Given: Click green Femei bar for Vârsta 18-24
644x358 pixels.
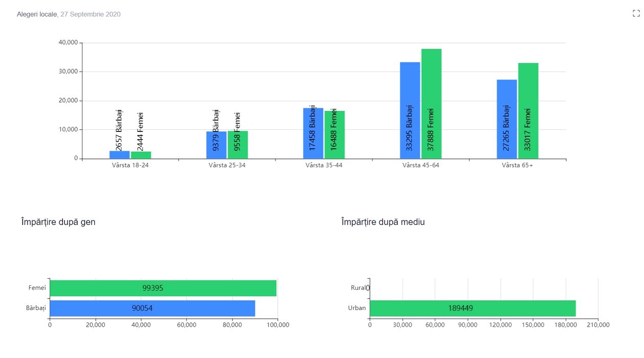Looking at the screenshot, I should pyautogui.click(x=141, y=155).
